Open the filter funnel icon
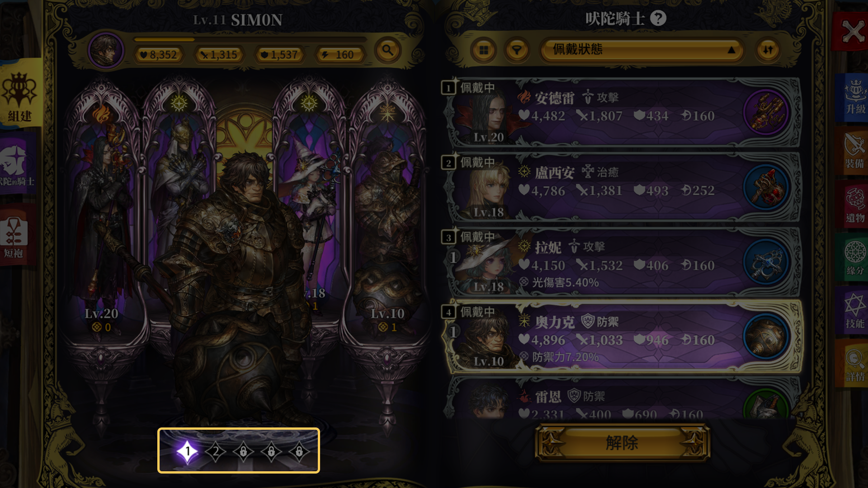 pyautogui.click(x=517, y=50)
